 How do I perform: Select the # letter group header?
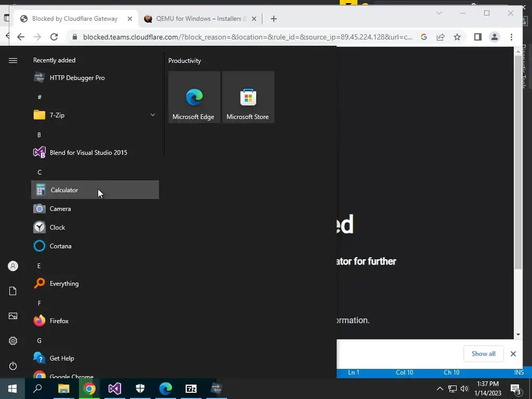tap(39, 97)
